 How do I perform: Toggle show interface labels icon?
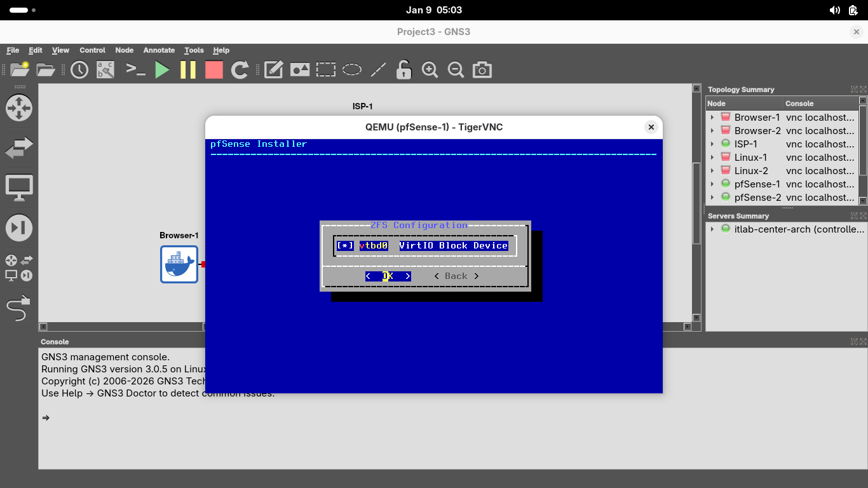[x=105, y=70]
